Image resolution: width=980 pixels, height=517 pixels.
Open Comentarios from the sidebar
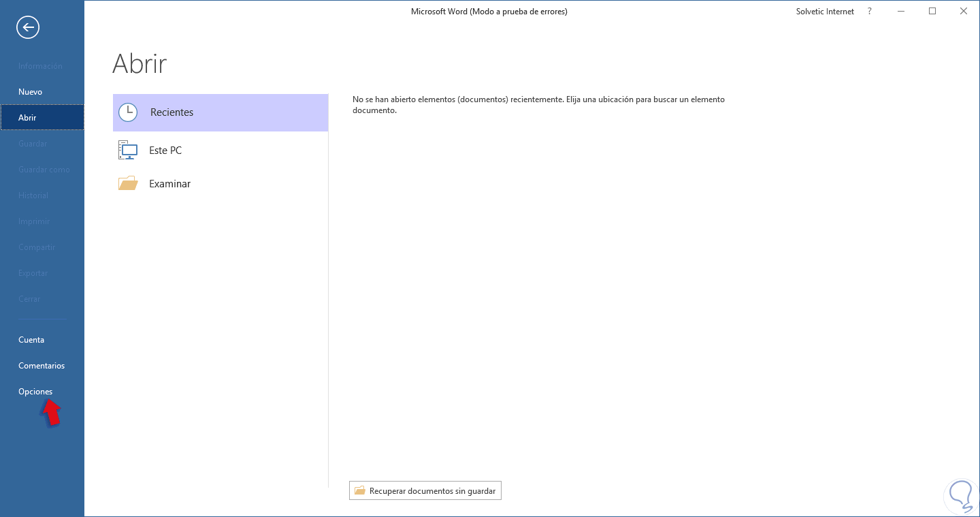click(42, 365)
